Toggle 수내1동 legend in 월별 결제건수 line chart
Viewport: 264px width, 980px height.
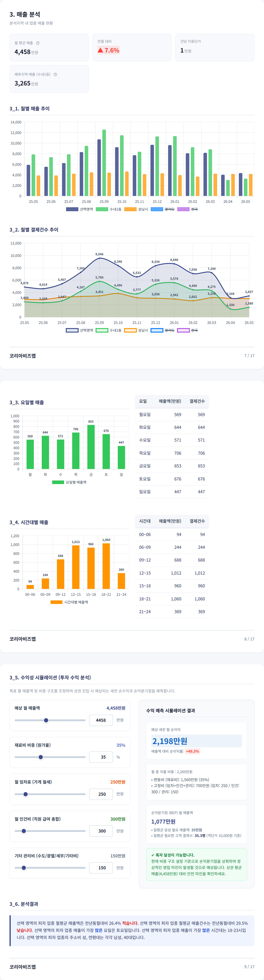[x=109, y=330]
